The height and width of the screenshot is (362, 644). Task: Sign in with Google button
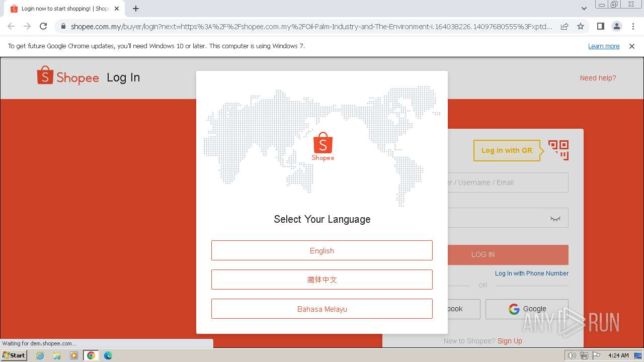click(527, 309)
